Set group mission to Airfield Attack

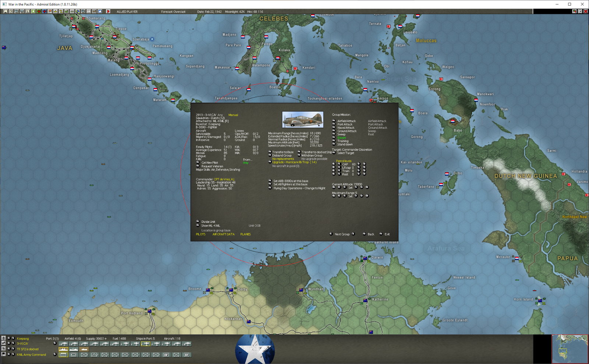tap(346, 121)
